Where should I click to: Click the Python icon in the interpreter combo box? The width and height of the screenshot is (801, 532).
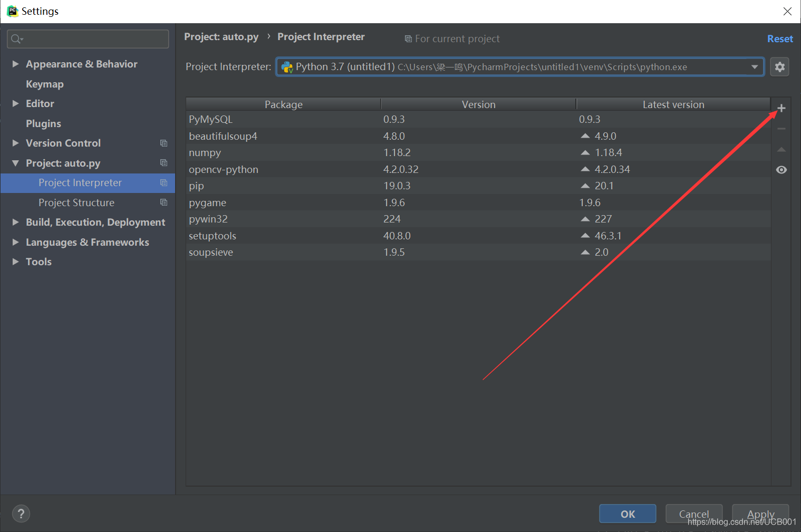[x=287, y=67]
